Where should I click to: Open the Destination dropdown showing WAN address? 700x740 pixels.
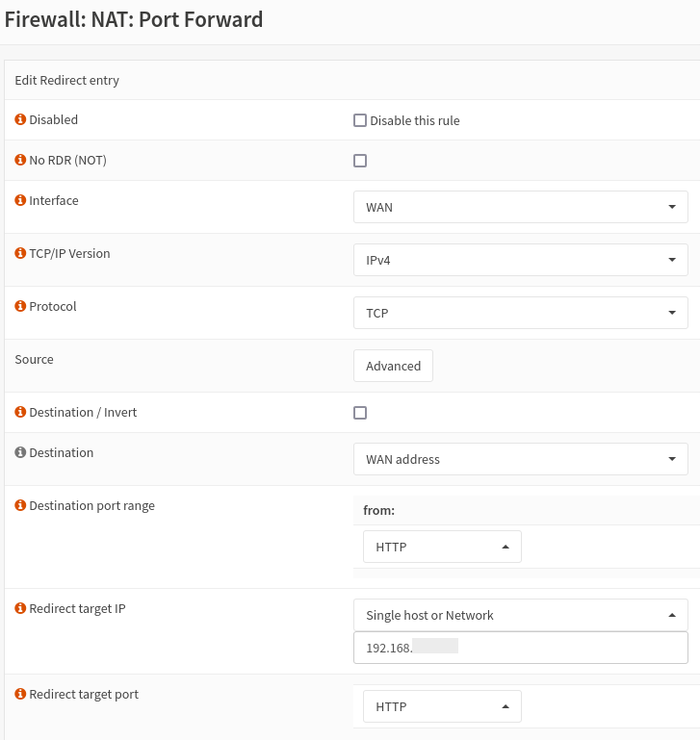pos(520,459)
